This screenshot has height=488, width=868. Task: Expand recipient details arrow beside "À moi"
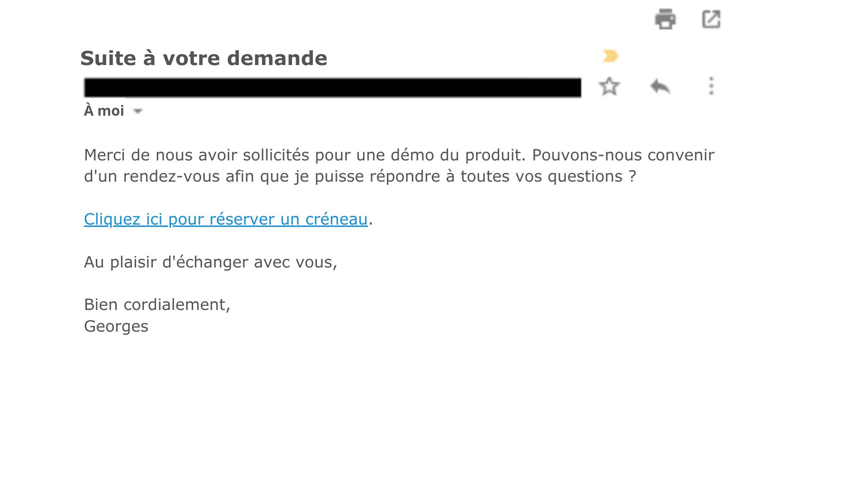tap(138, 111)
